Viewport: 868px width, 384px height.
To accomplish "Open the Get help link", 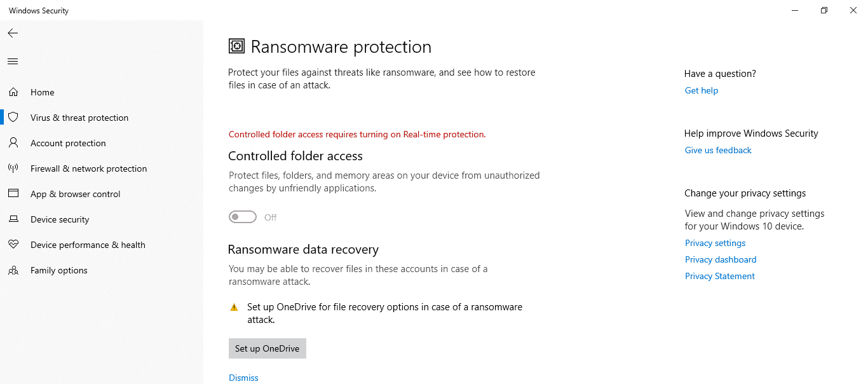I will pyautogui.click(x=701, y=90).
